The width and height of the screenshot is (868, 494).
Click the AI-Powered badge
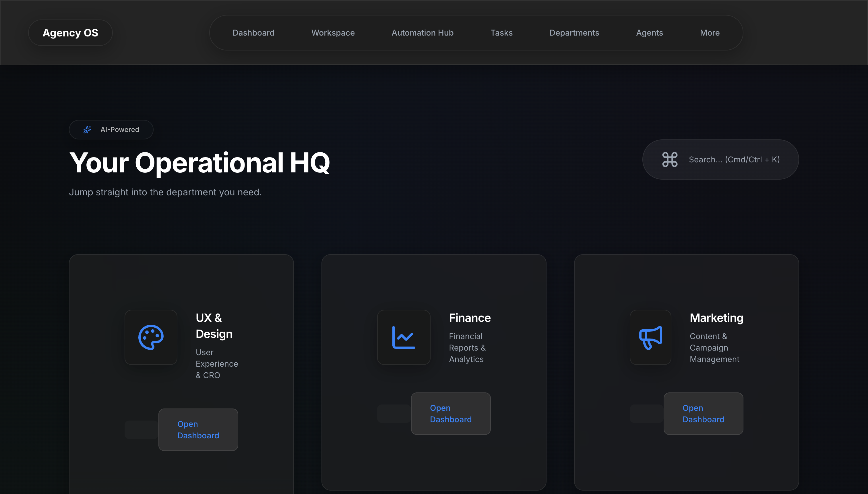[x=111, y=129]
